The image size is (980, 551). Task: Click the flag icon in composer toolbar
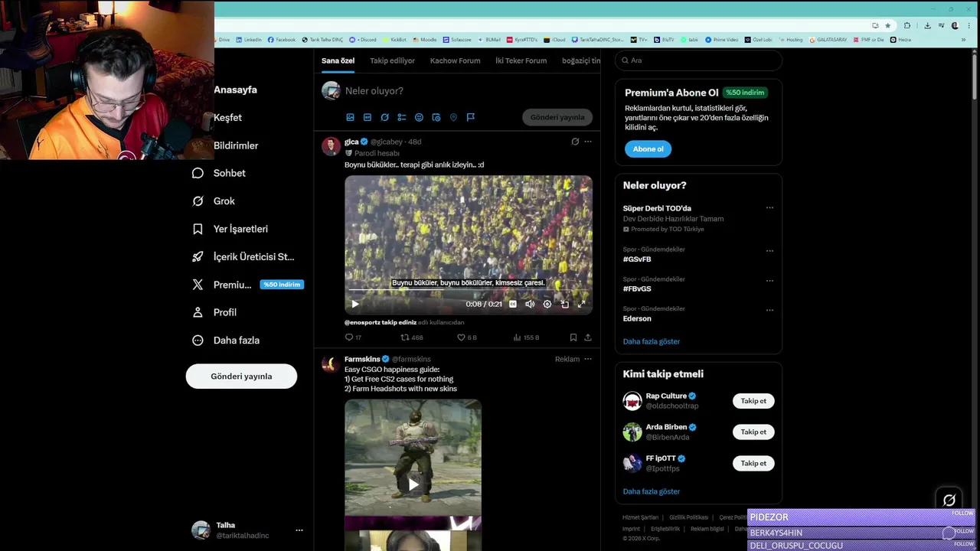471,117
